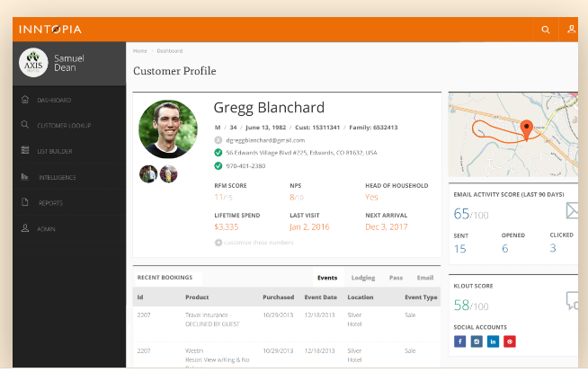Screen dimensions: 588x390
Task: Switch to the Events bookings tab
Action: (327, 278)
